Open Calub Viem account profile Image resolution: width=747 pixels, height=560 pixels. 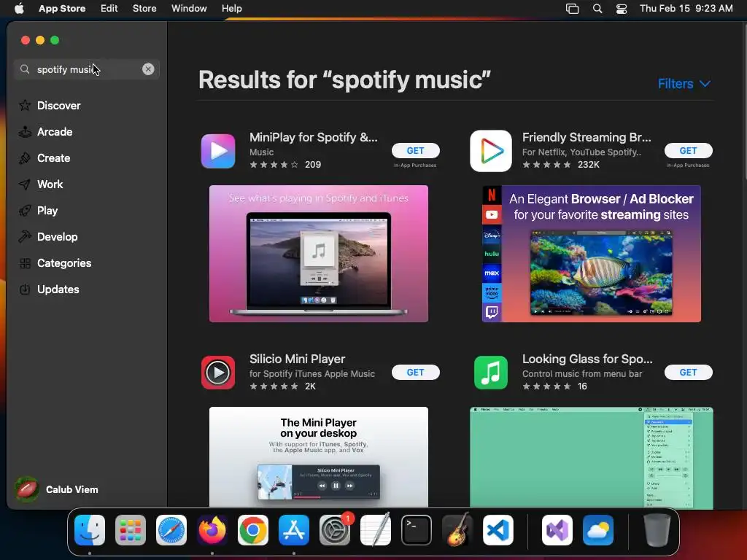click(57, 489)
